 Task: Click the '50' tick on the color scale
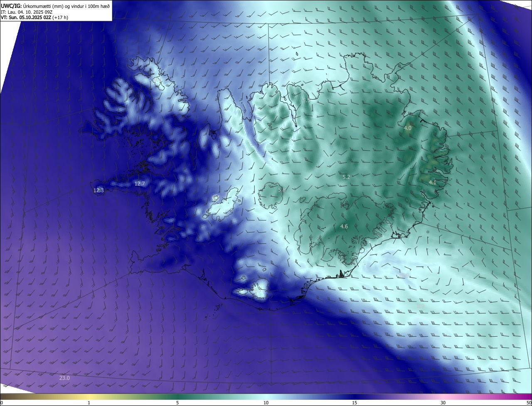click(x=529, y=403)
